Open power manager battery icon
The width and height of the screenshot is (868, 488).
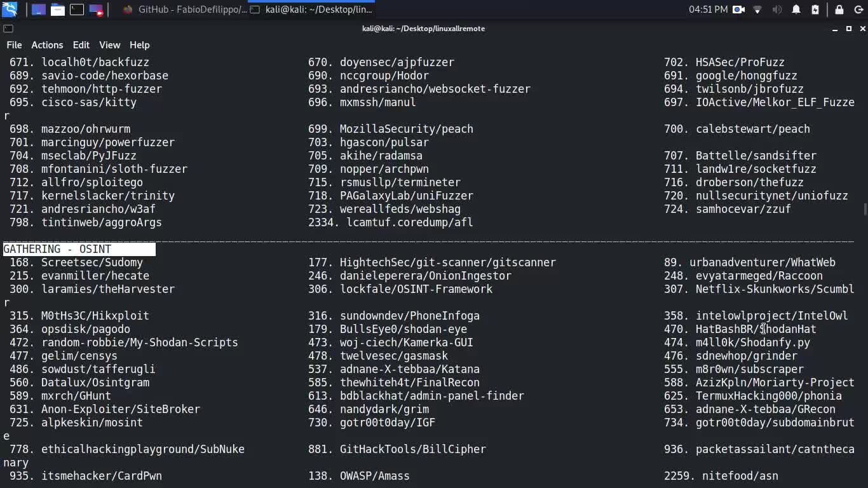(x=815, y=10)
